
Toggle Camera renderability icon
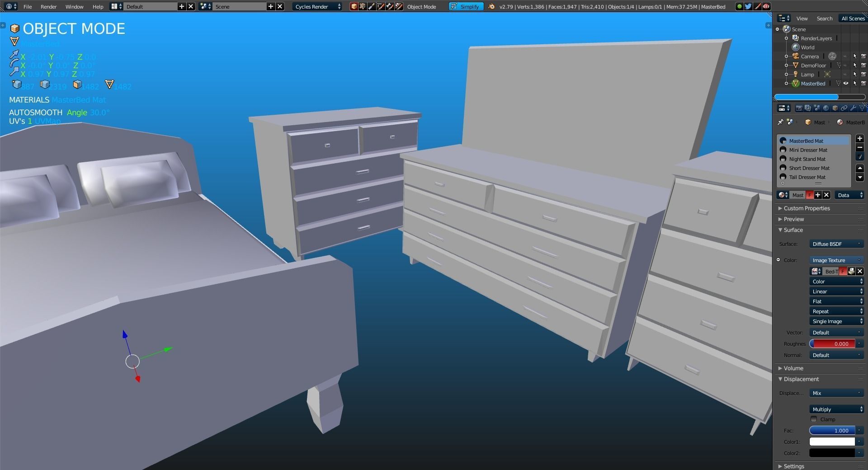coord(863,56)
